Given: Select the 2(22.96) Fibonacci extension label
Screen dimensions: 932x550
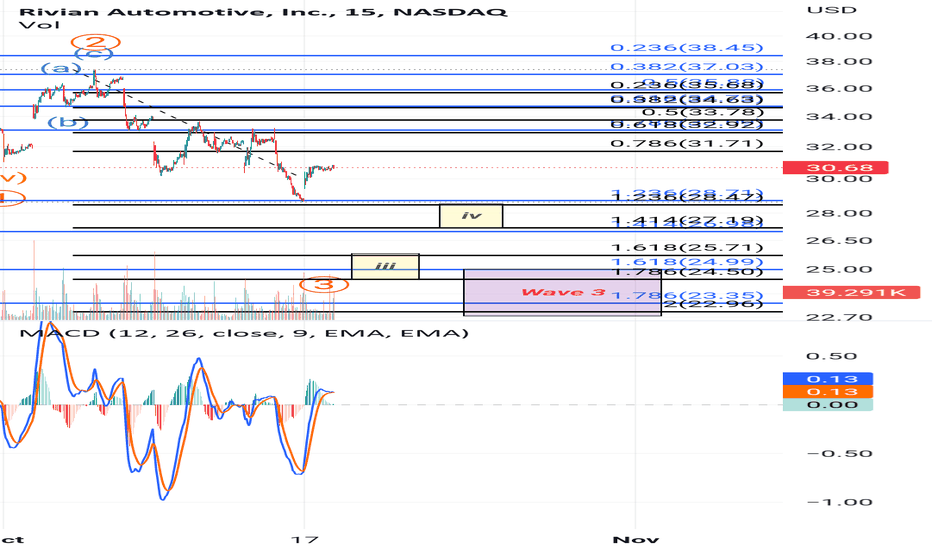Looking at the screenshot, I should [x=713, y=304].
